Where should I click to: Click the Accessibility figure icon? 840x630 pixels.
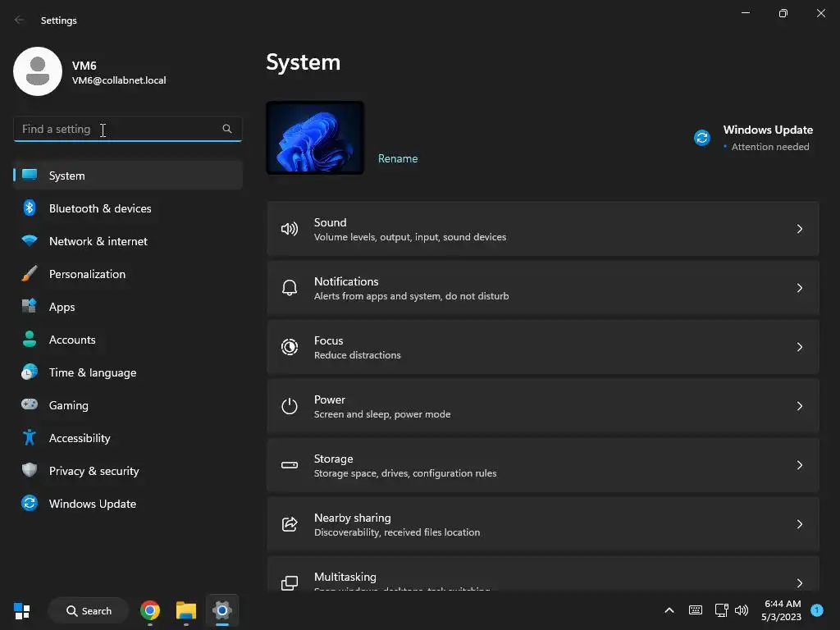[30, 438]
